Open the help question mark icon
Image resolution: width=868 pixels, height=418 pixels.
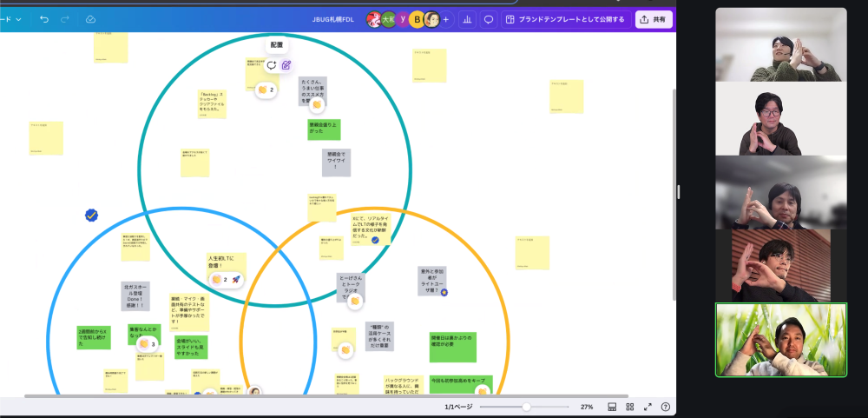(x=666, y=407)
